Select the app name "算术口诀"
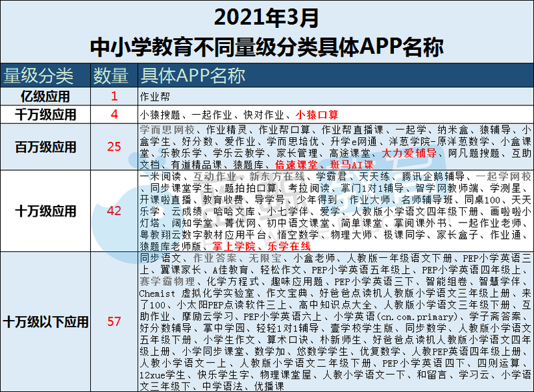This screenshot has width=534, height=392. click(x=288, y=339)
